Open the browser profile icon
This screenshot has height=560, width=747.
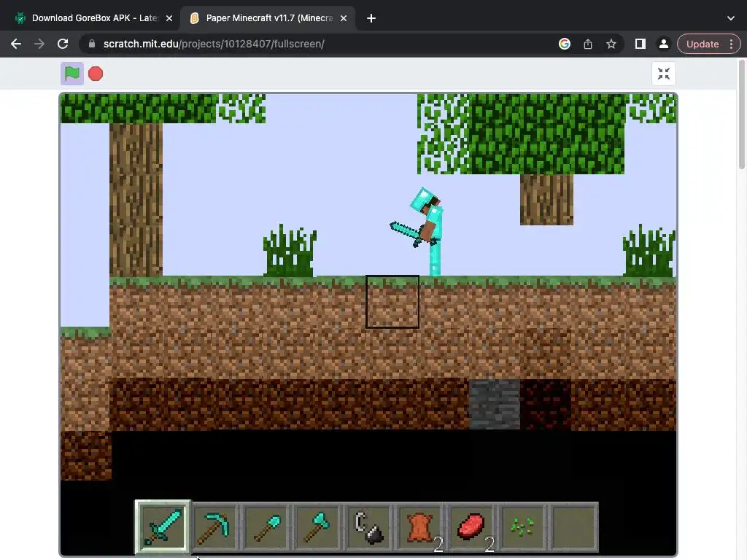click(x=664, y=44)
